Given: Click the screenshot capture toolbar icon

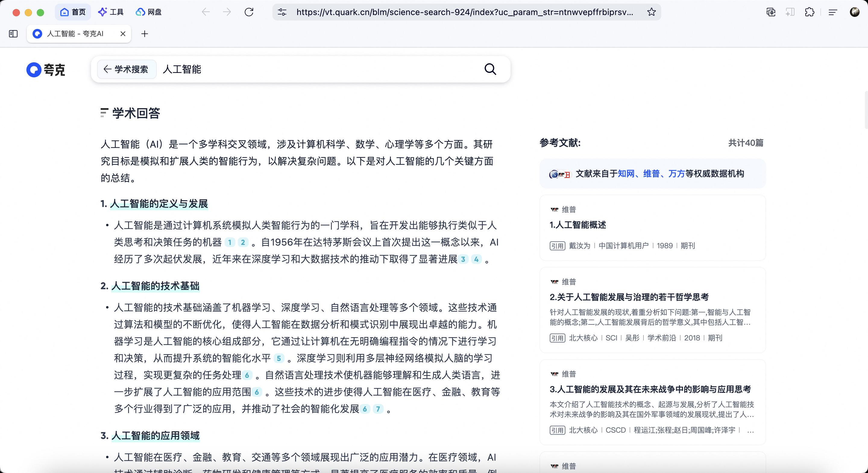Looking at the screenshot, I should click(771, 12).
